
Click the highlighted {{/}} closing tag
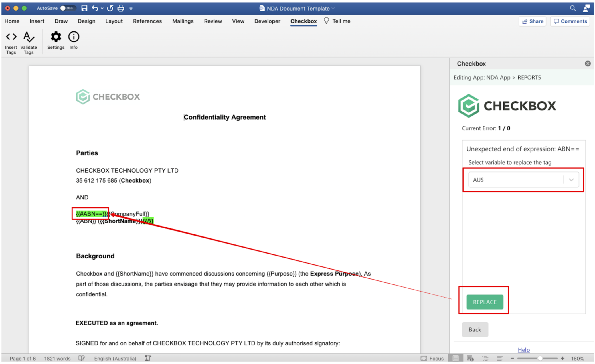pos(148,221)
